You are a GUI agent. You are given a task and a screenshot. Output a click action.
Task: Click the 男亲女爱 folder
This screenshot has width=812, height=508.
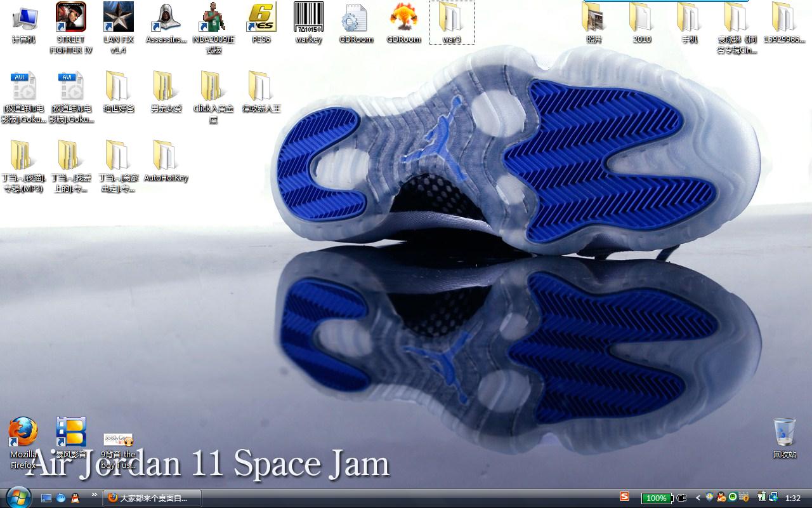click(166, 93)
